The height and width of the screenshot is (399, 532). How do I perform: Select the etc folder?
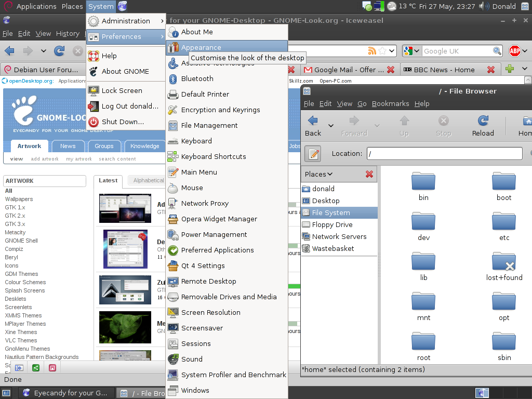(x=504, y=227)
